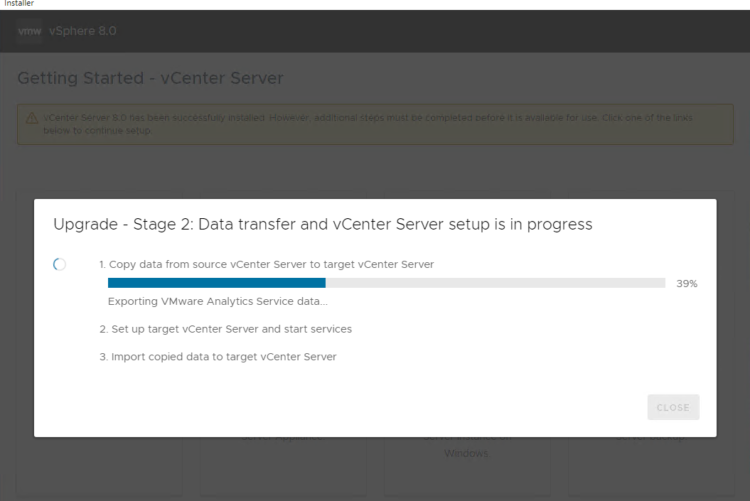Click the loading spinner beside step 1
The image size is (750, 501).
point(60,264)
